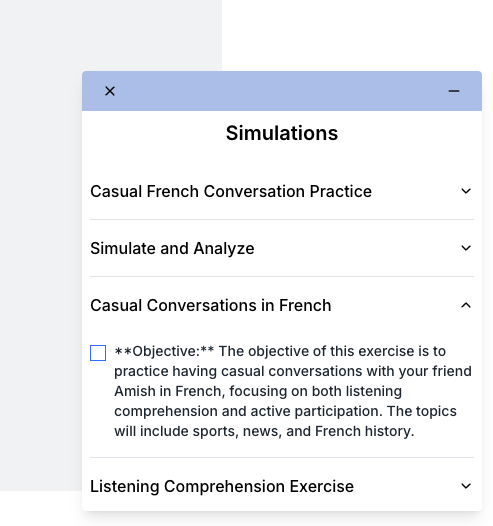Expand Listening Comprehension Exercise chevron
The height and width of the screenshot is (526, 493).
point(466,486)
